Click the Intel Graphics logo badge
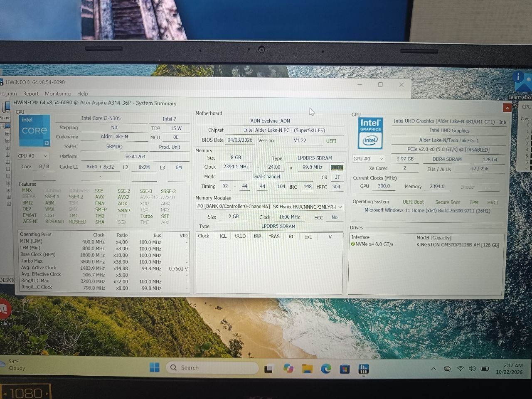 [x=370, y=133]
